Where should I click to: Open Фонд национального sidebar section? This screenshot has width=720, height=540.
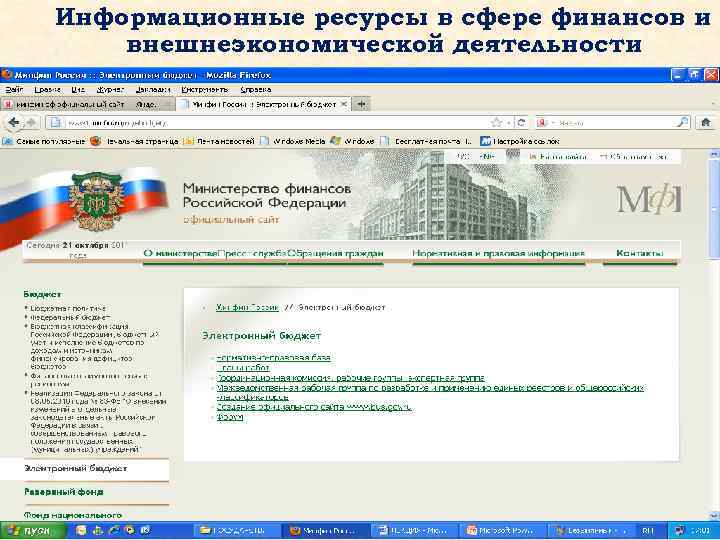pos(73,515)
